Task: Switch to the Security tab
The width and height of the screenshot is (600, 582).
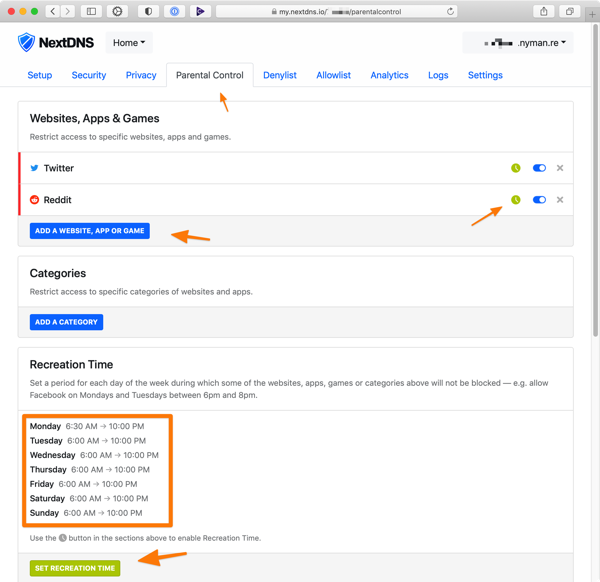Action: click(89, 75)
